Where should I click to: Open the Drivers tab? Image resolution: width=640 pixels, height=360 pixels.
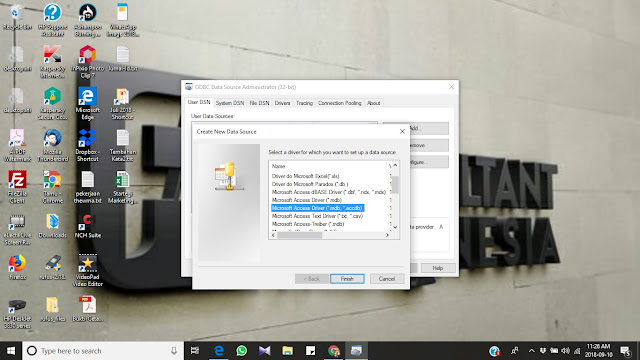coord(282,103)
